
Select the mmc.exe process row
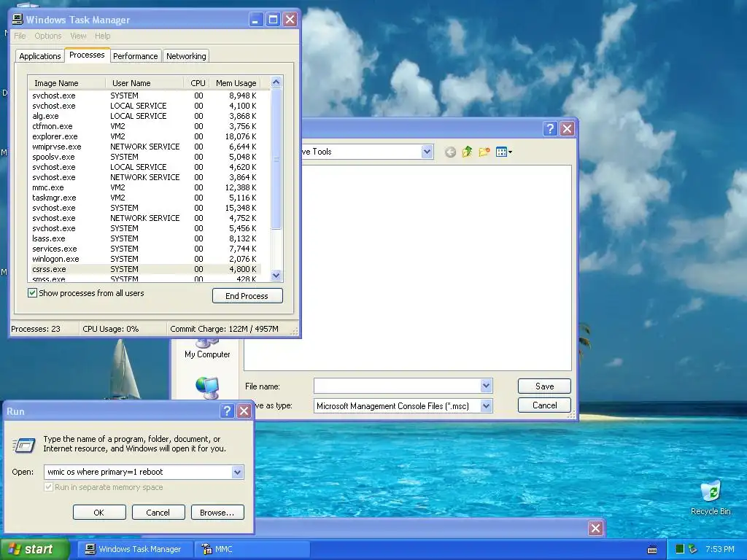pyautogui.click(x=145, y=187)
